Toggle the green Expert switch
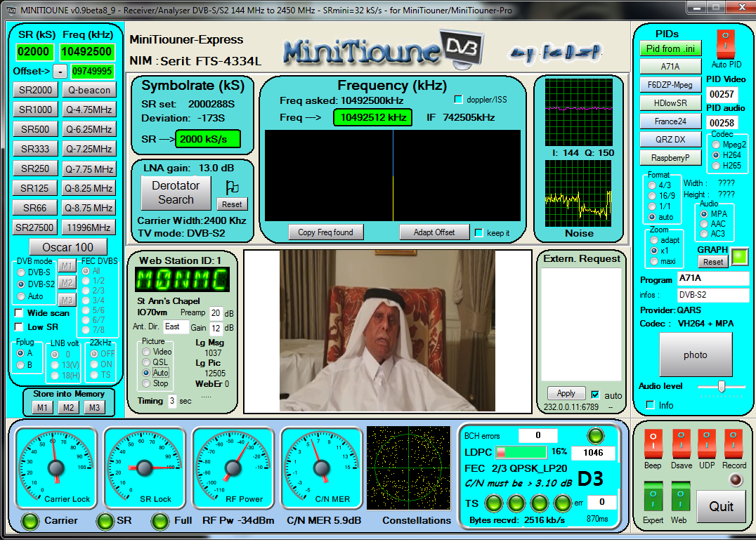756x542 pixels. coord(653,497)
